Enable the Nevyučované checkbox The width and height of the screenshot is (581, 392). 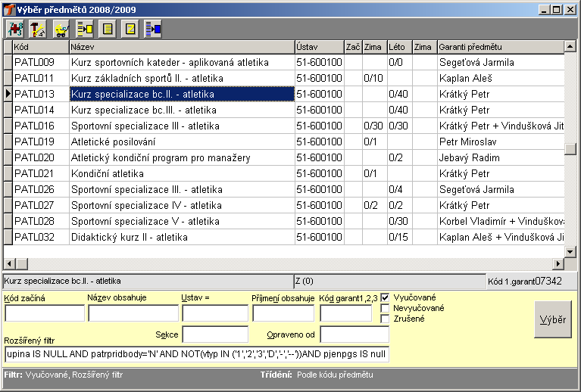tap(386, 308)
